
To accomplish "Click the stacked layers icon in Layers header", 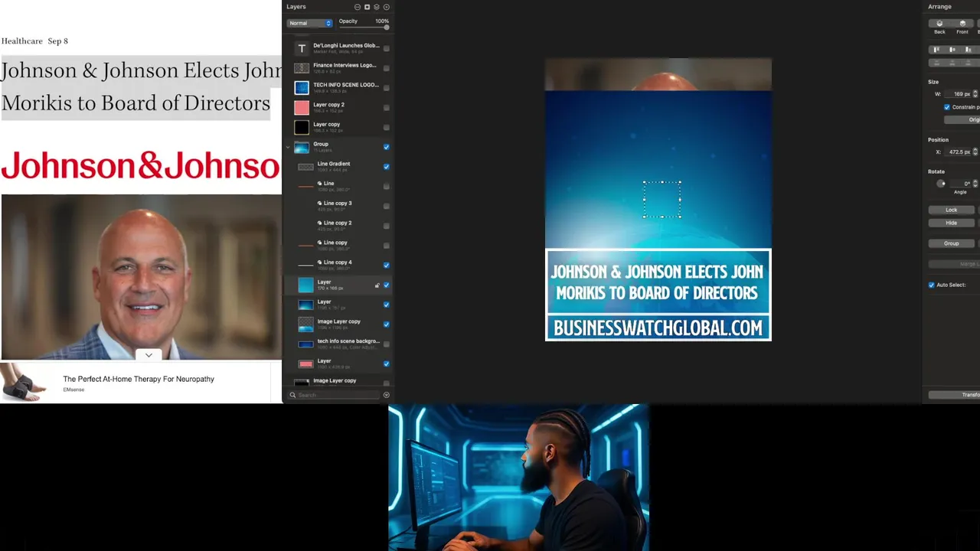I will pos(377,7).
